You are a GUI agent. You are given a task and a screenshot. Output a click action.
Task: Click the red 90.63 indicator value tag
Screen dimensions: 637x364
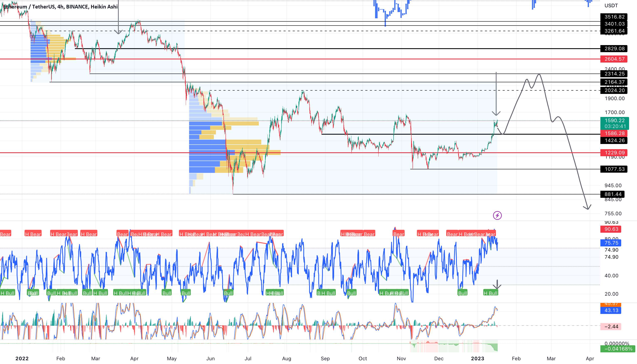tap(611, 229)
